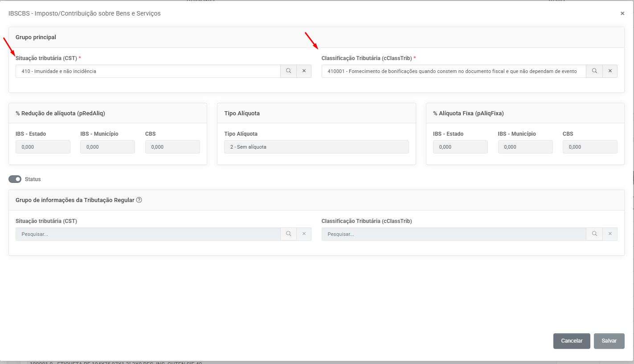Click CBS field under % Alíquota Fixa

590,147
